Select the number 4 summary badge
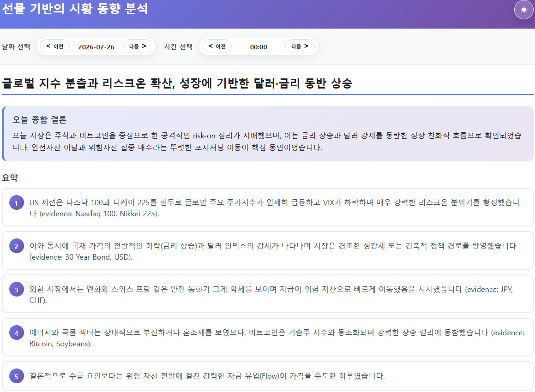Screen dimensions: 535x392 (x=16, y=333)
